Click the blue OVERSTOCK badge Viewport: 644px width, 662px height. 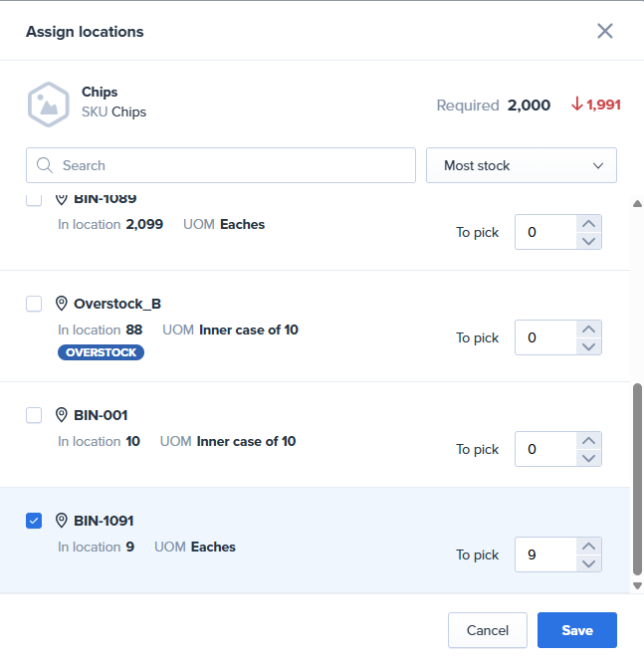click(x=101, y=352)
